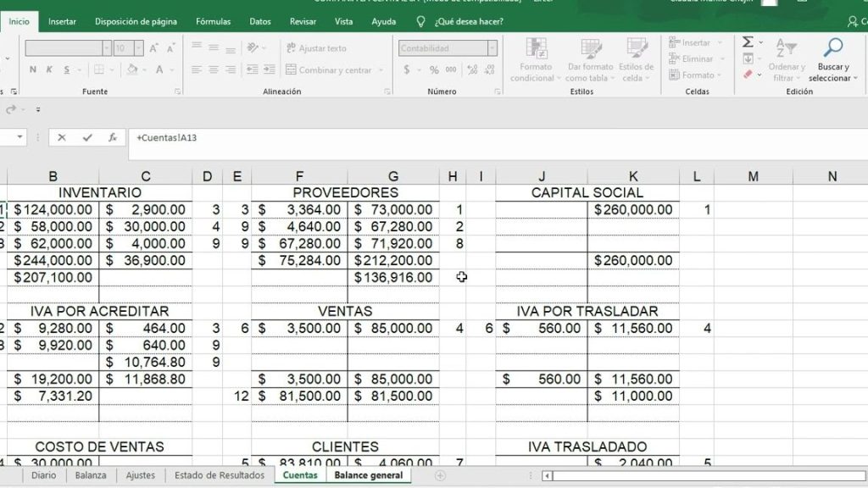868x488 pixels.
Task: Click the Cancel X button in formula bar
Action: [62, 137]
